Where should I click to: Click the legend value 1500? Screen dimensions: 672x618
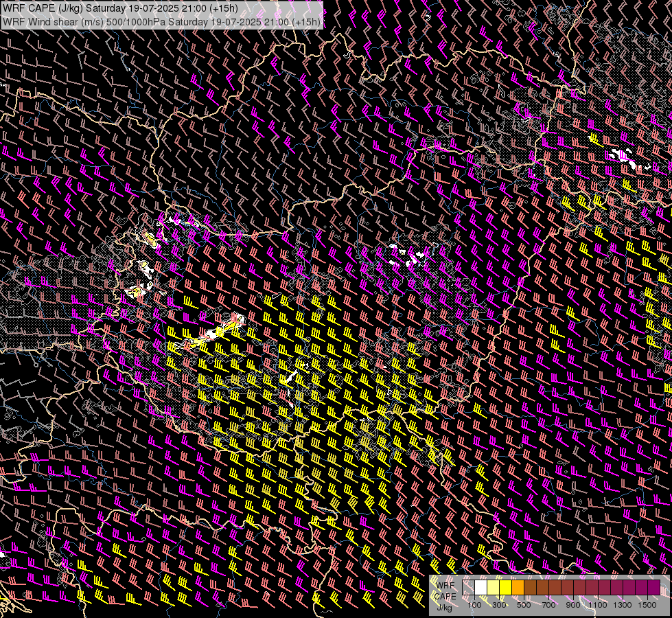[x=647, y=605]
